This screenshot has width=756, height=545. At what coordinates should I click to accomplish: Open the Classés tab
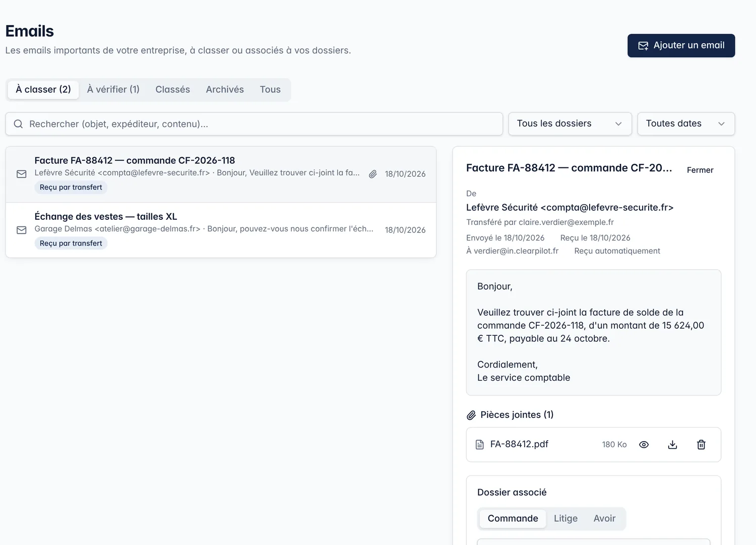coord(173,90)
